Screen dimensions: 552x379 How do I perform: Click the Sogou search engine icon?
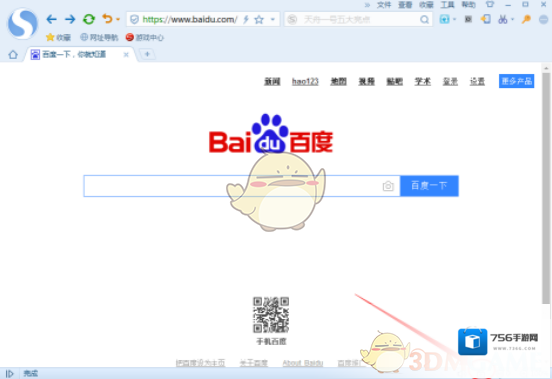[292, 19]
